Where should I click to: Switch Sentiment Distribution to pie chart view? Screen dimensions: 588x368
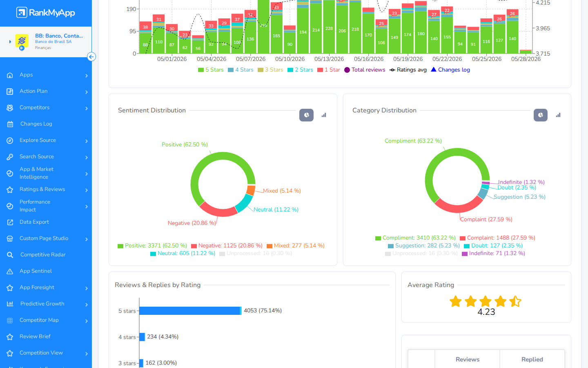point(306,115)
